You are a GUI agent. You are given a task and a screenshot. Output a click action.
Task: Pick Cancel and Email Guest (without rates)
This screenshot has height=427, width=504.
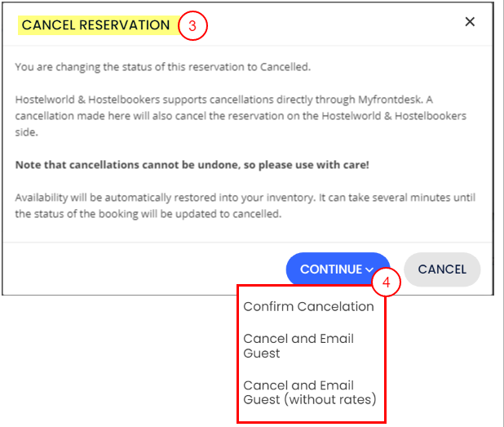click(x=310, y=392)
